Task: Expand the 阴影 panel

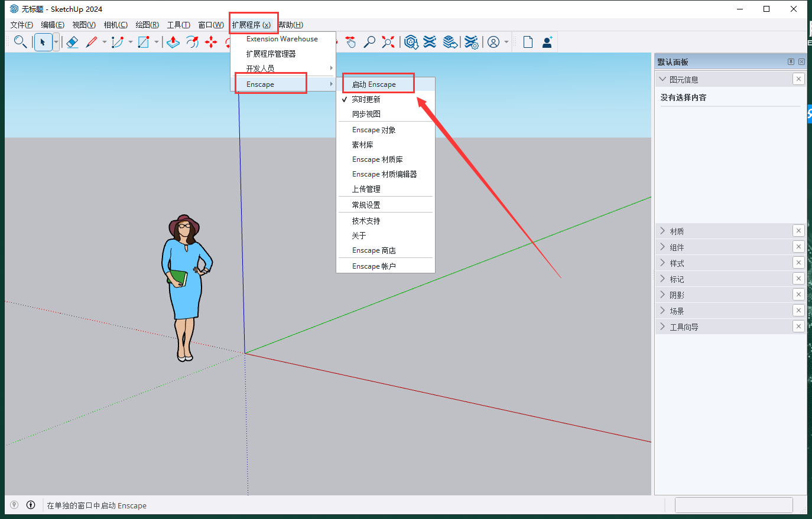Action: click(662, 295)
